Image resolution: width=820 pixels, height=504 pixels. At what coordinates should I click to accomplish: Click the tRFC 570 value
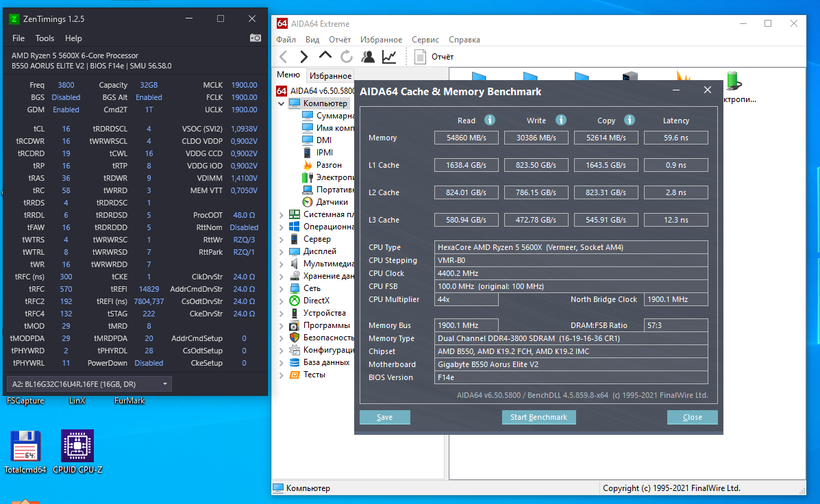(x=66, y=289)
